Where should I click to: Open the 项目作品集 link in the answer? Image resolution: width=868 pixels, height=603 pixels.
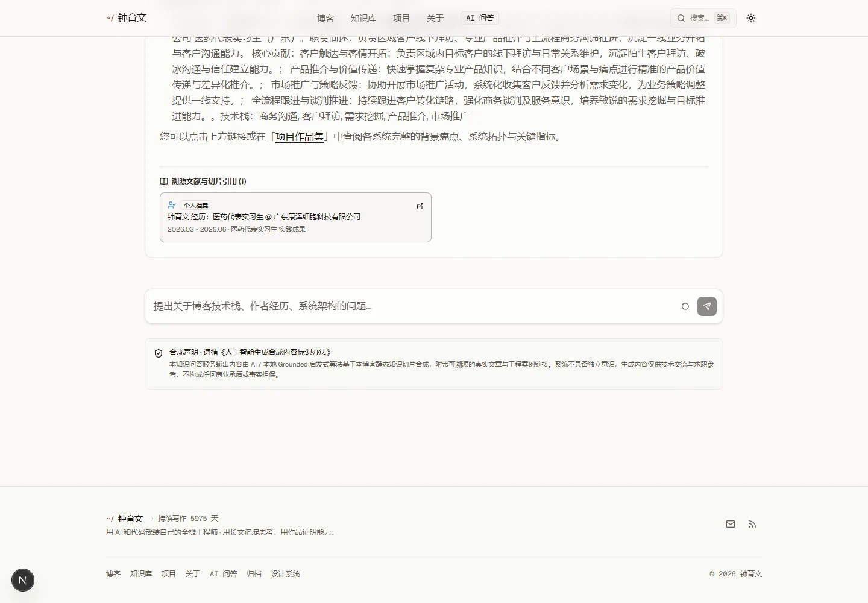click(x=300, y=137)
